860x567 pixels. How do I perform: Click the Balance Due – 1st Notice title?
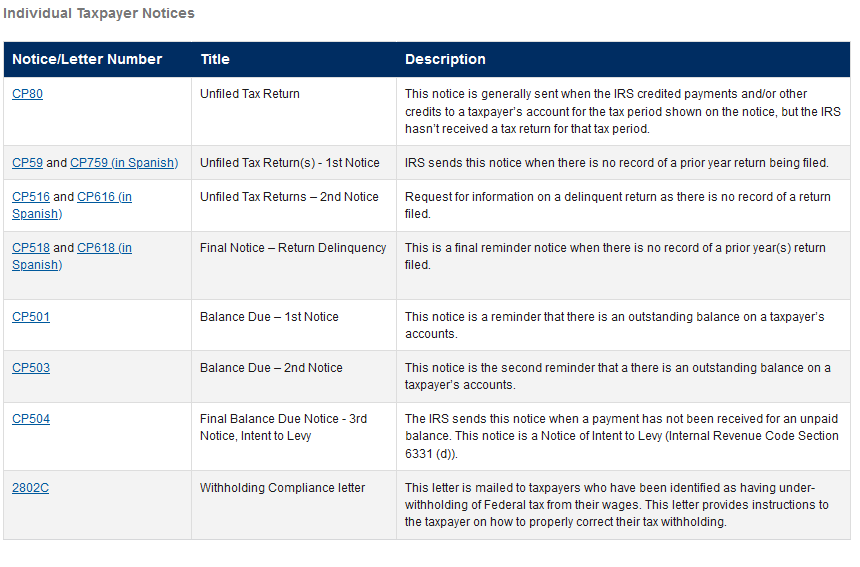[x=269, y=317]
